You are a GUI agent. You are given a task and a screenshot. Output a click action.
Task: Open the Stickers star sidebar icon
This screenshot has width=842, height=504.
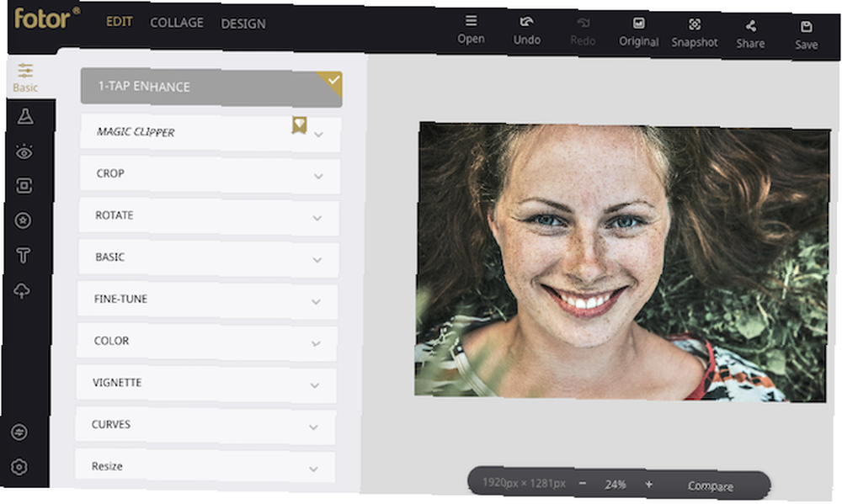tap(23, 220)
